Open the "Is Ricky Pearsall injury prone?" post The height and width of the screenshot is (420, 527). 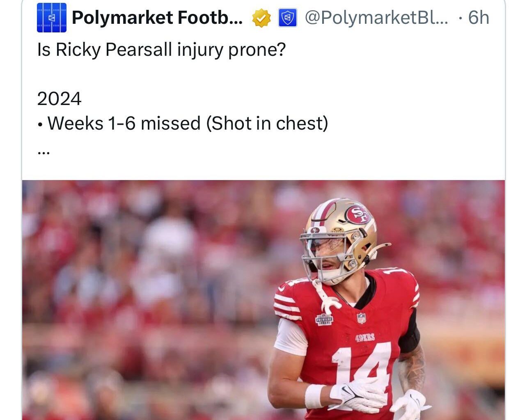point(161,50)
